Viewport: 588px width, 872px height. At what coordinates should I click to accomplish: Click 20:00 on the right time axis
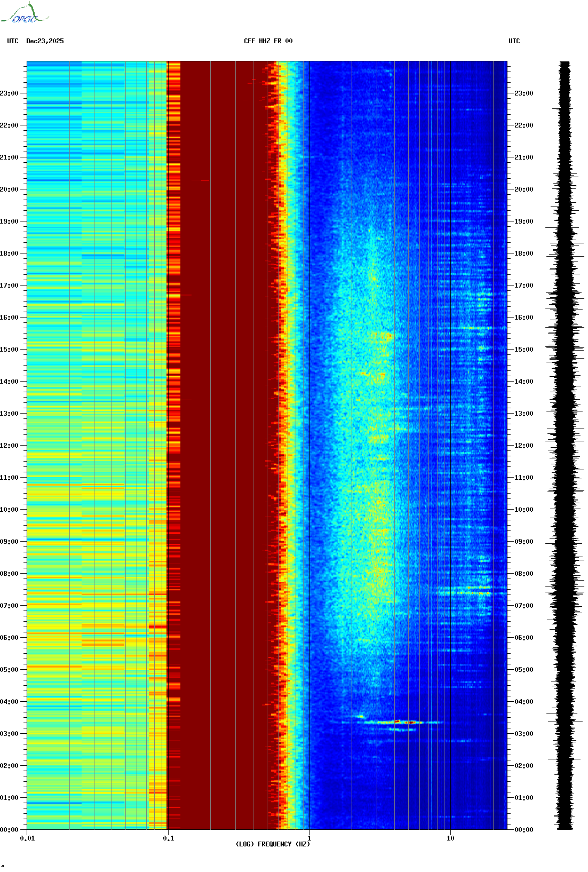pos(524,189)
